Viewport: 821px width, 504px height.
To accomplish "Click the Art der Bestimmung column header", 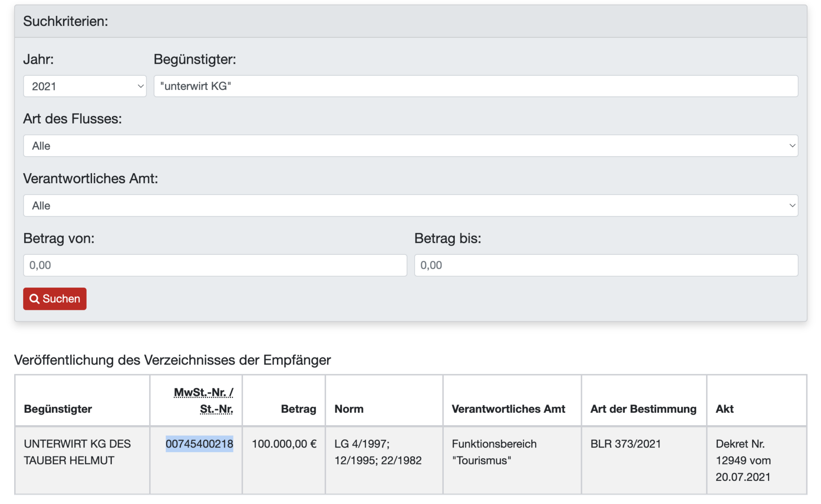I will (x=643, y=409).
